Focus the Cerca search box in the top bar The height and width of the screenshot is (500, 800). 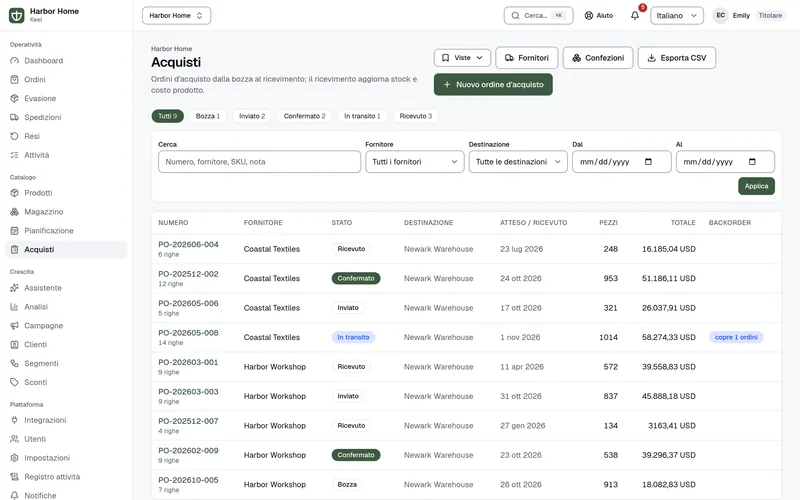point(538,15)
